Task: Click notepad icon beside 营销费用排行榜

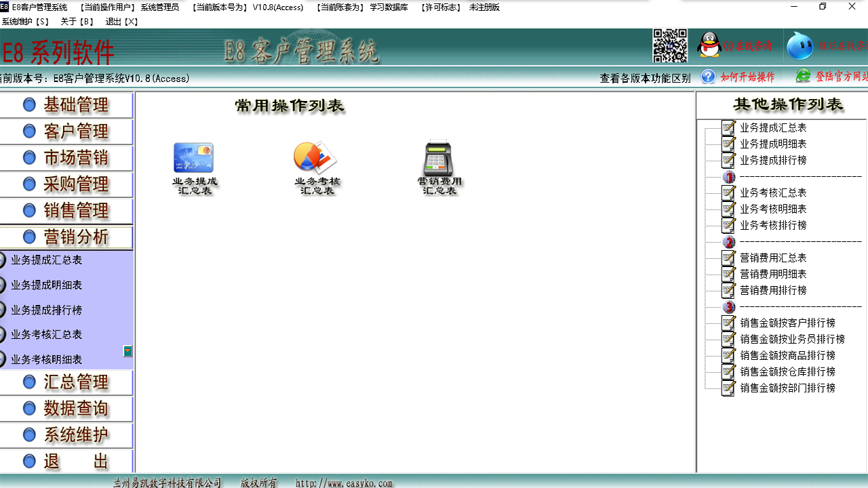Action: tap(728, 290)
